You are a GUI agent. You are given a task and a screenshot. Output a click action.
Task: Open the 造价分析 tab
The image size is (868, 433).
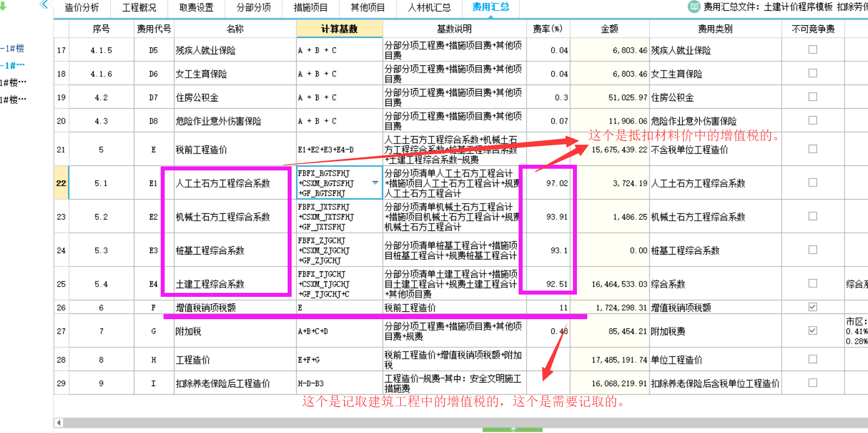[x=82, y=8]
